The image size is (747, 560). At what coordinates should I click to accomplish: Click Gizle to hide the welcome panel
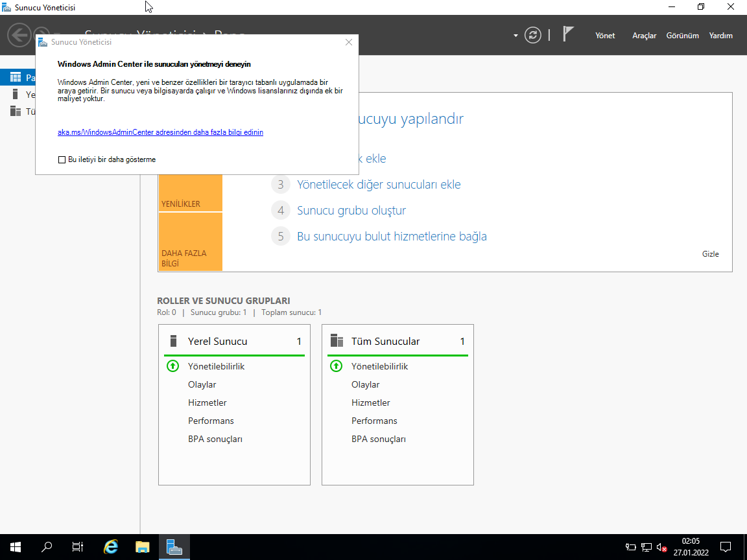(x=710, y=254)
